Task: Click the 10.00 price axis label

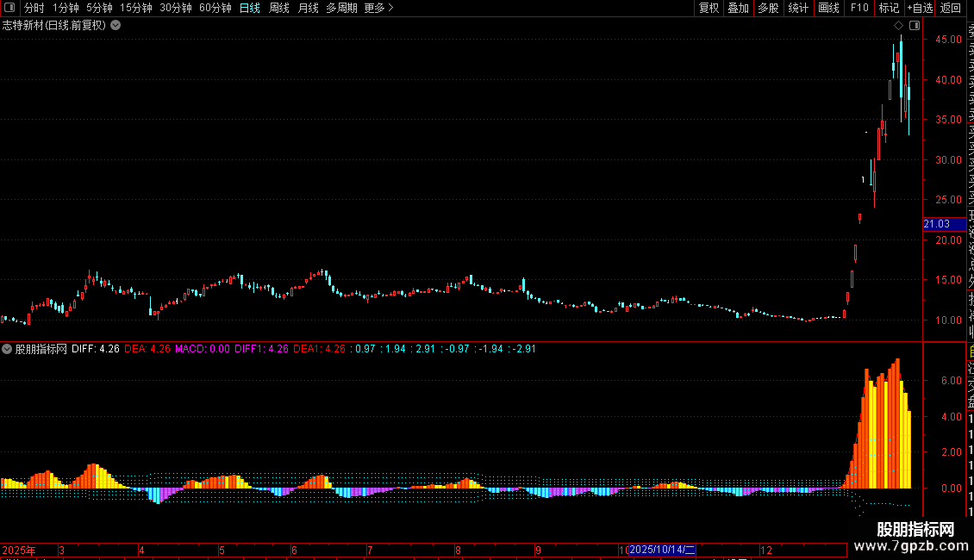Action: tap(948, 320)
